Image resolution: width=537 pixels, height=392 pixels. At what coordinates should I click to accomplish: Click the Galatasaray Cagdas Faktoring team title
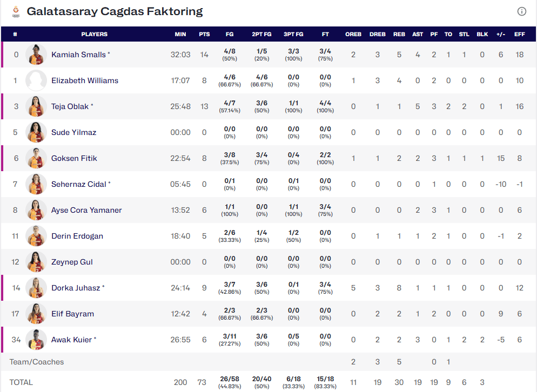coord(115,11)
